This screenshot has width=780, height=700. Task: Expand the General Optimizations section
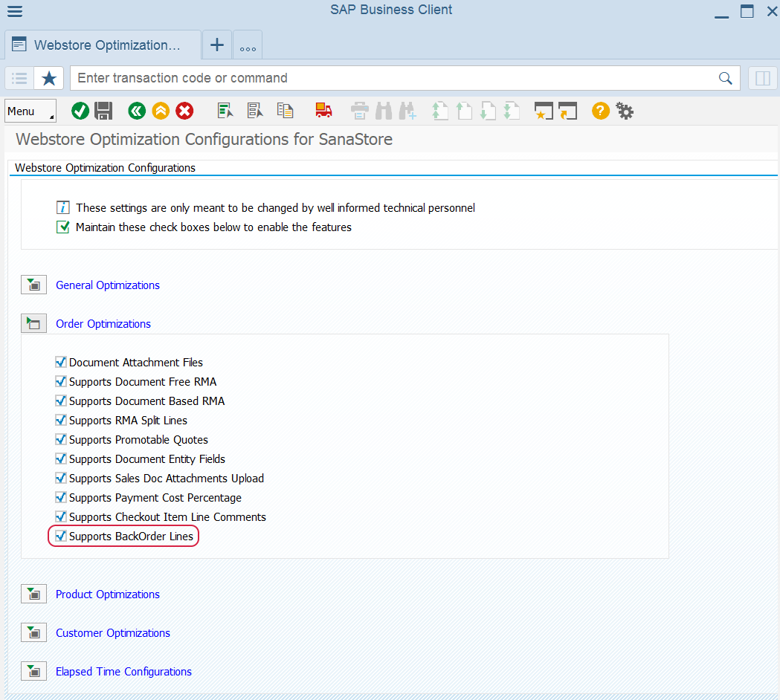click(x=33, y=285)
